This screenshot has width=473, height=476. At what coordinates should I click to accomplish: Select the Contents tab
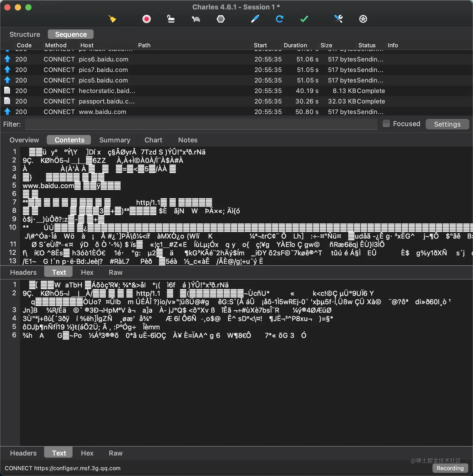tap(69, 140)
